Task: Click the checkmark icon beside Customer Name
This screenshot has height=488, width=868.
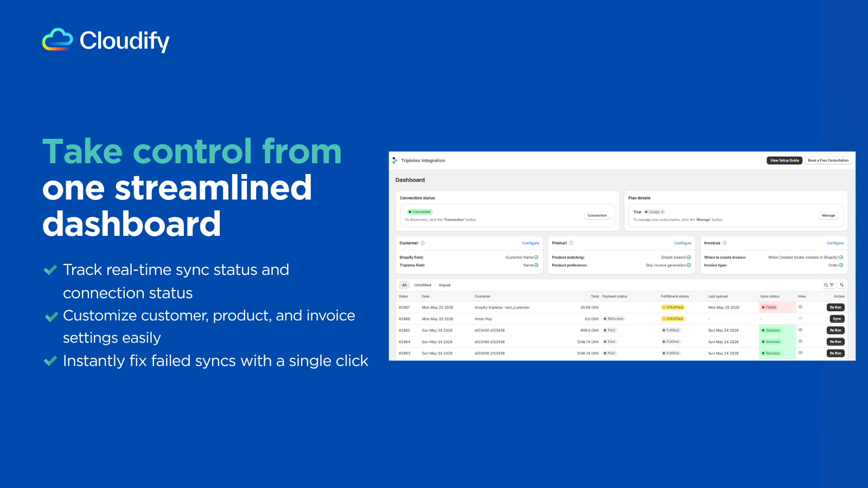Action: (536, 258)
